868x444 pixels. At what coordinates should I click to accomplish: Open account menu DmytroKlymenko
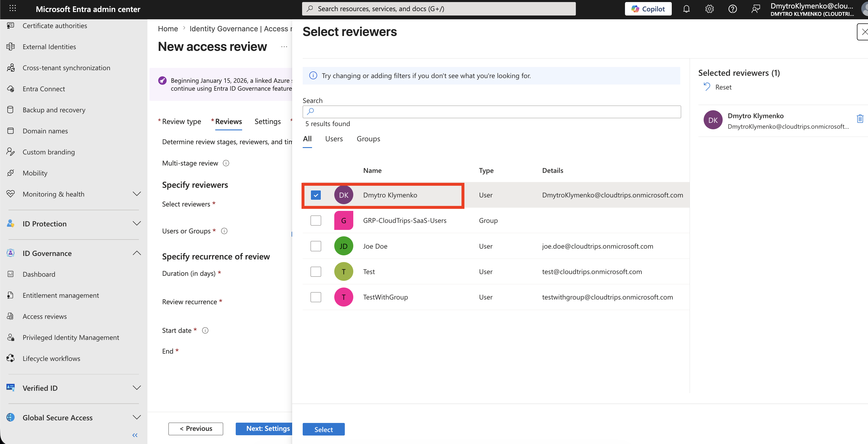(x=812, y=9)
